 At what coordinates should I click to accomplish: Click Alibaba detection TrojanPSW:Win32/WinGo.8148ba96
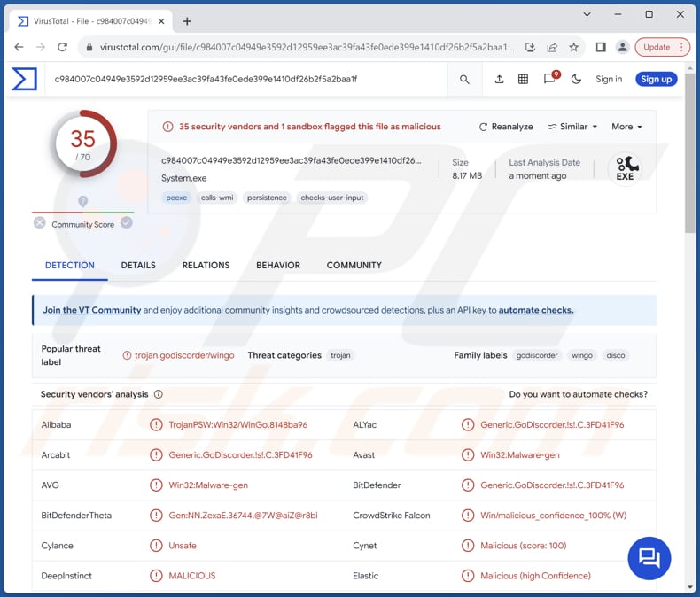point(238,425)
